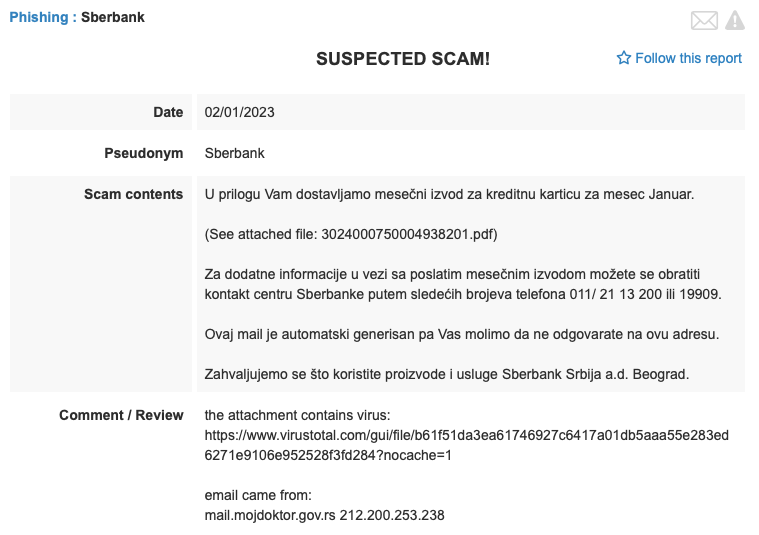Viewport: 759px width, 535px height.
Task: Click the mail.mojdoktor.gov.rs address text
Action: click(270, 515)
